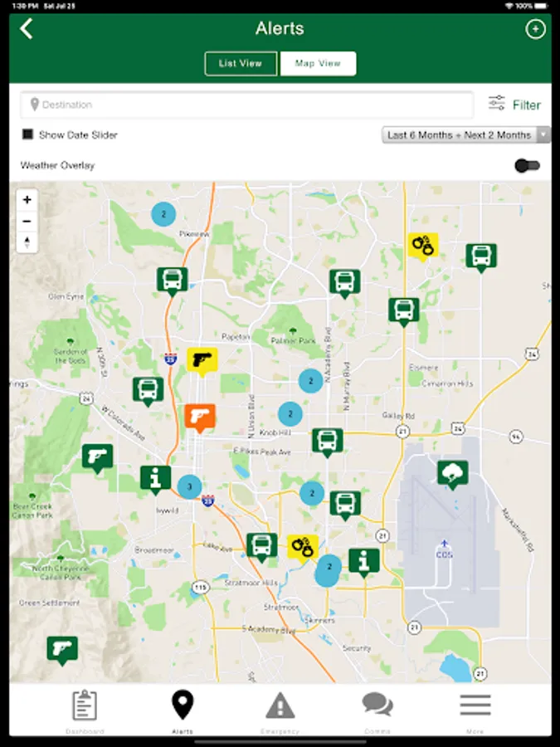Select bus alert right of Knob Hill label

[327, 442]
